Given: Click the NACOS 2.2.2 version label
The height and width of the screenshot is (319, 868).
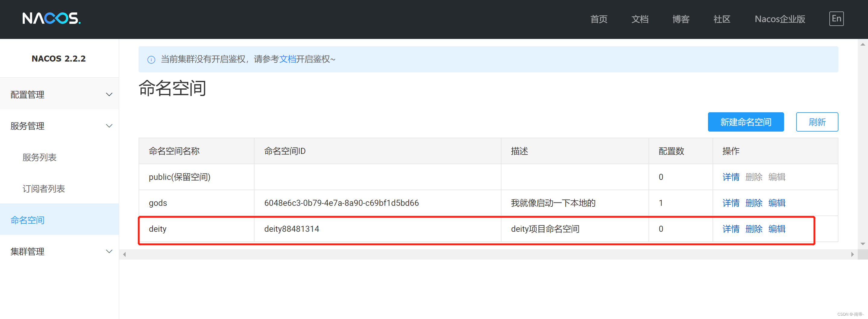Looking at the screenshot, I should [x=59, y=59].
